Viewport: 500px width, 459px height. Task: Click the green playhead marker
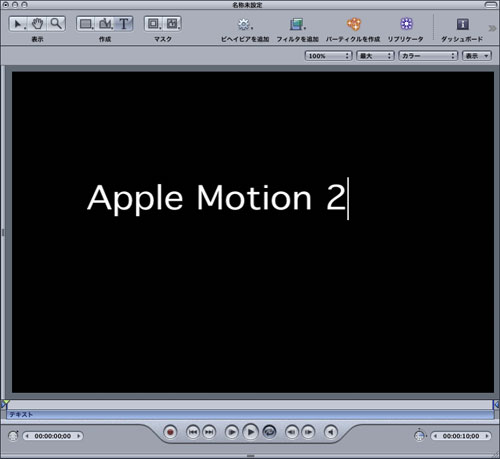click(6, 403)
